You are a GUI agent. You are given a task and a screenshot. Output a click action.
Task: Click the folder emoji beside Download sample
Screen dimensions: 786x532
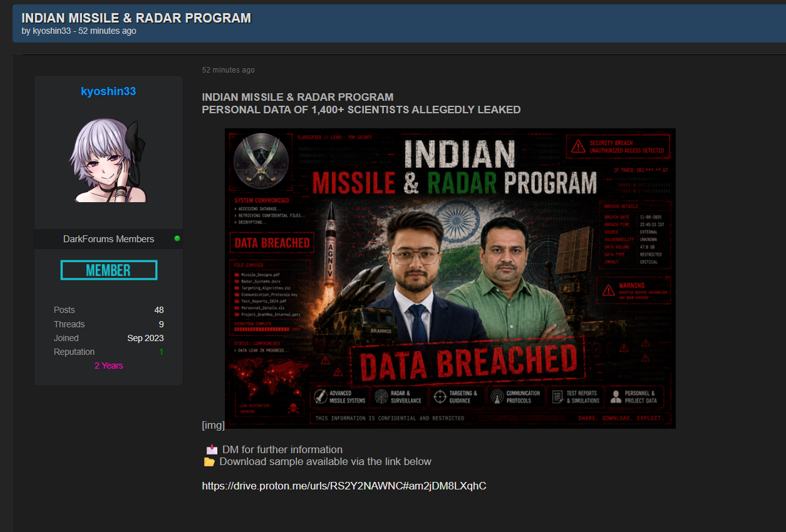pos(209,462)
